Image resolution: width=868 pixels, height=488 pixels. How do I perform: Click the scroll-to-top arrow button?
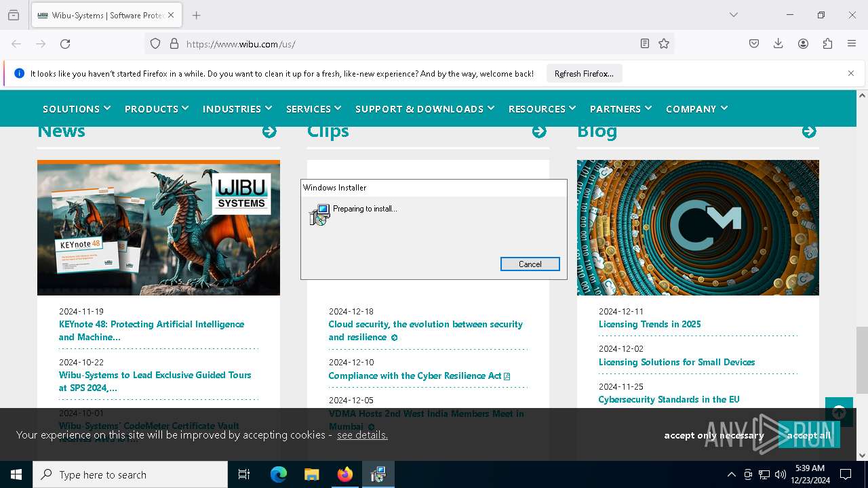point(839,411)
